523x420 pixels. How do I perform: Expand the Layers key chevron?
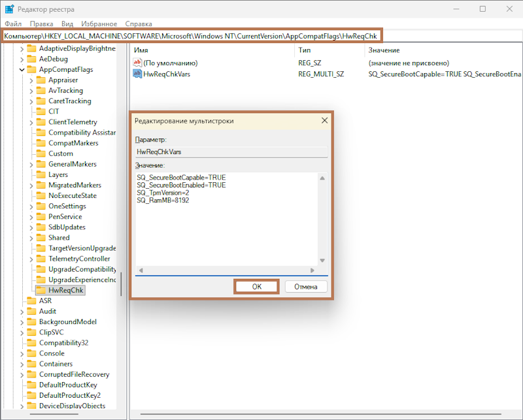point(31,174)
